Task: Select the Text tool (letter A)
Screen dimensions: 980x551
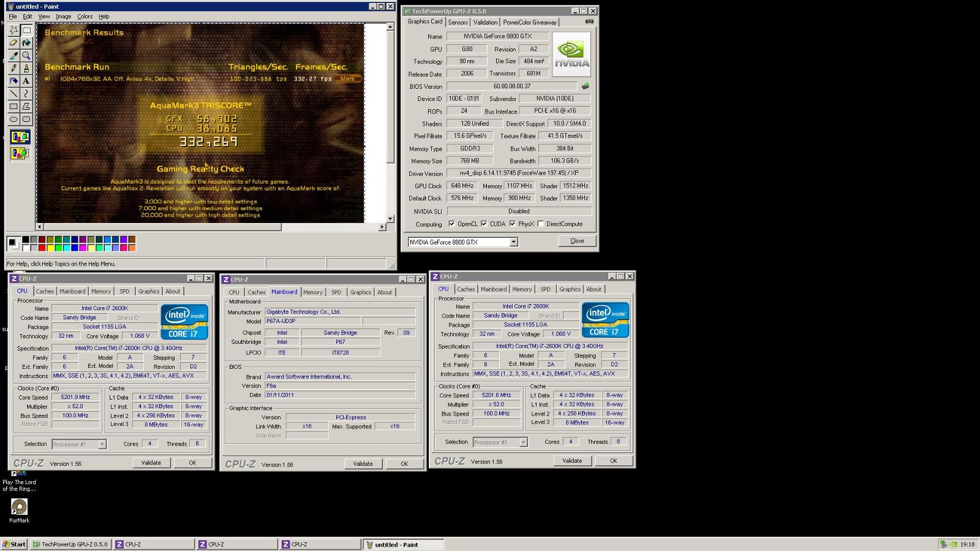Action: click(26, 81)
